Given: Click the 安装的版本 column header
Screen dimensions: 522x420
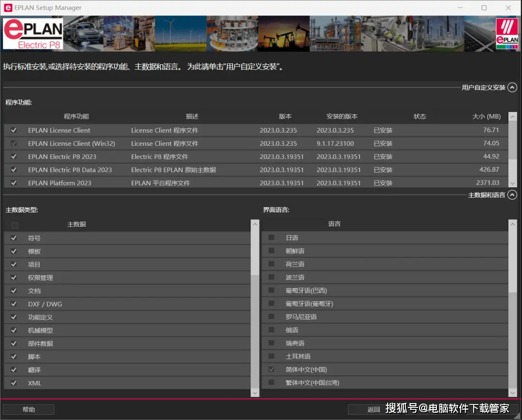Looking at the screenshot, I should 342,116.
